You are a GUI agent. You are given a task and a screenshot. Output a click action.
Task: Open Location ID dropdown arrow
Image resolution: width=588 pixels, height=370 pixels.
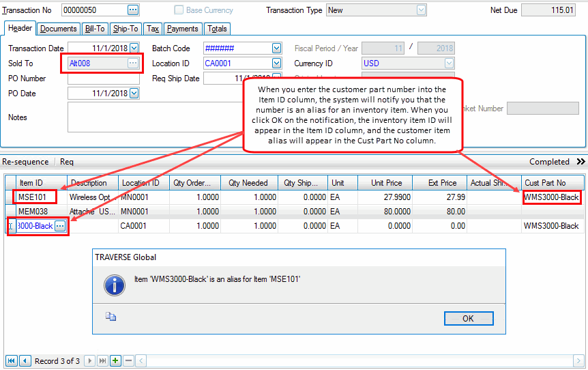point(276,63)
